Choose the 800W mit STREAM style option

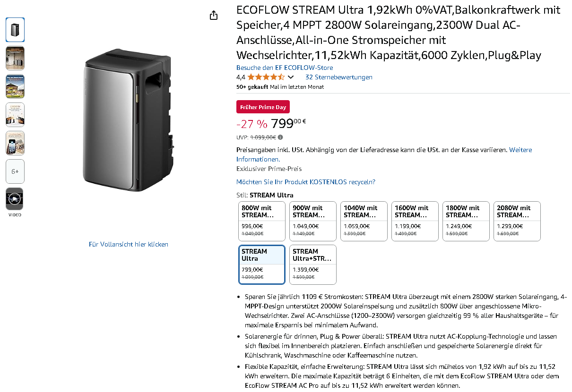pos(262,222)
